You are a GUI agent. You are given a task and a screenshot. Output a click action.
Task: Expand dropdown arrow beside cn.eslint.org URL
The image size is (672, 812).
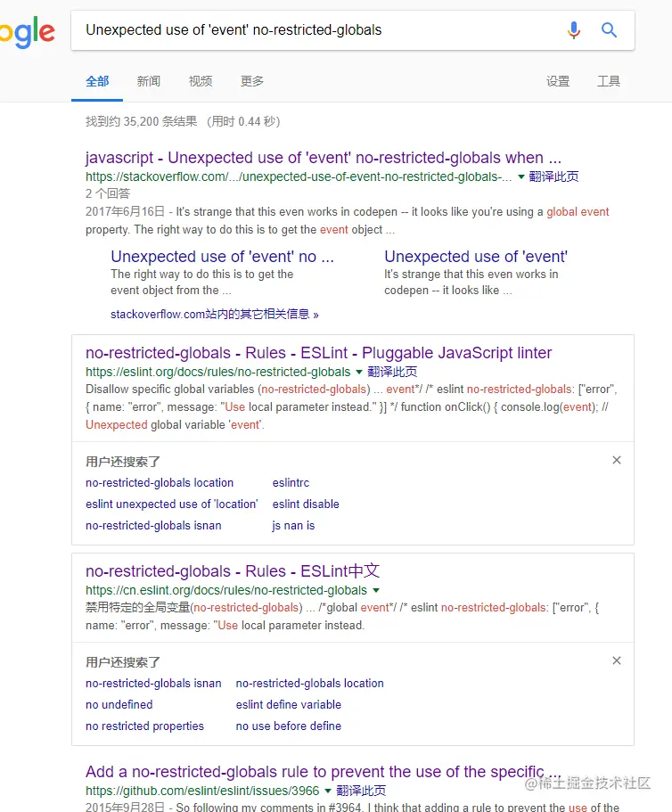[x=376, y=590]
